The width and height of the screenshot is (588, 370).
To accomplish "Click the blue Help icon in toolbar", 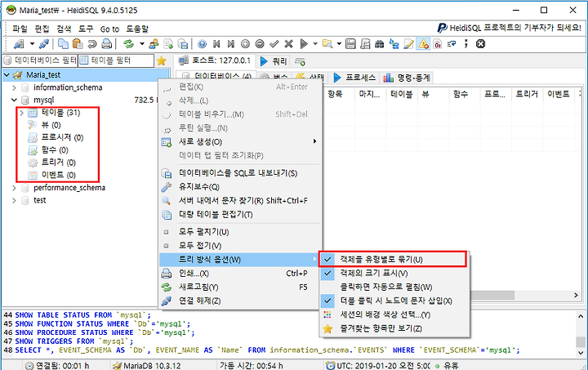I will coord(203,44).
